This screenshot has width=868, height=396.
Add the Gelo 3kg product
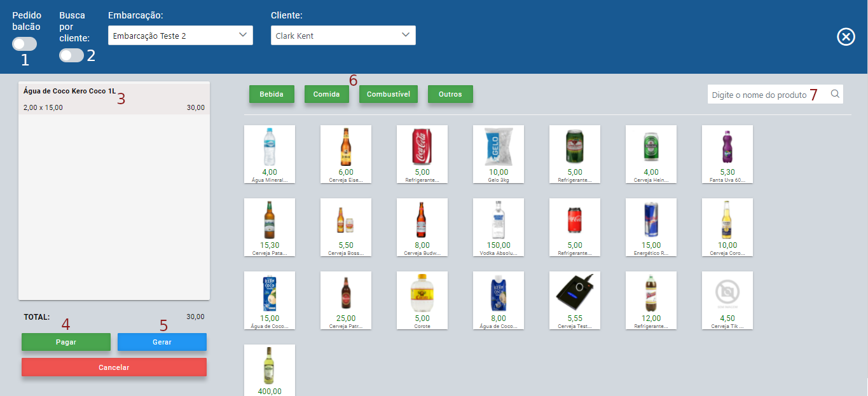click(x=498, y=154)
